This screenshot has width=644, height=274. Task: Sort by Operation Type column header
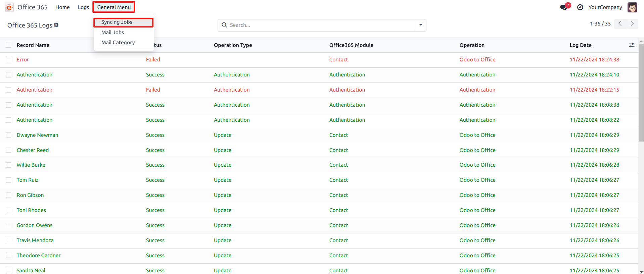click(x=233, y=45)
